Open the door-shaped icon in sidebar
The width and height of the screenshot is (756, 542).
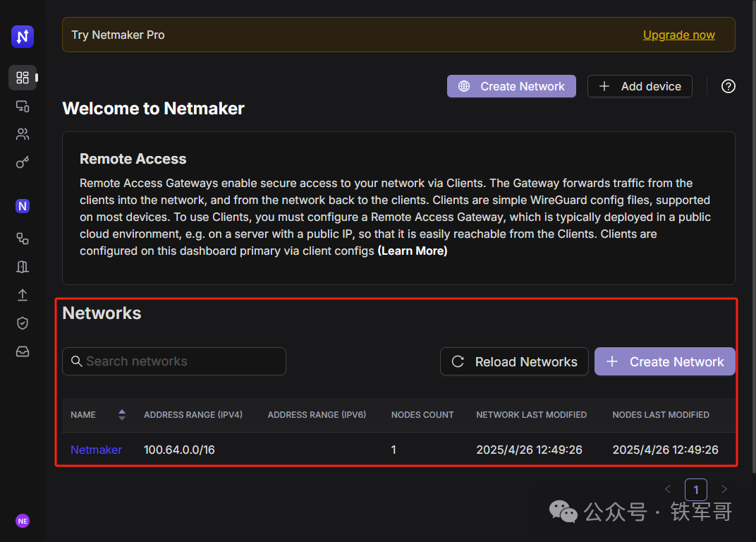(23, 267)
